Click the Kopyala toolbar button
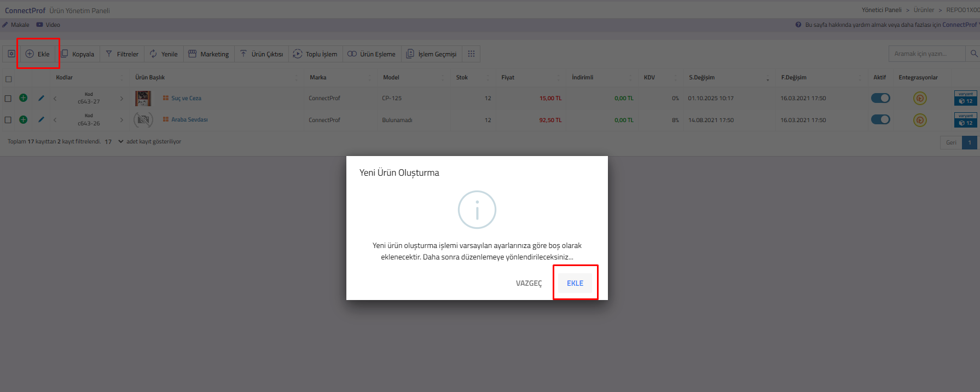The image size is (980, 392). [x=77, y=54]
